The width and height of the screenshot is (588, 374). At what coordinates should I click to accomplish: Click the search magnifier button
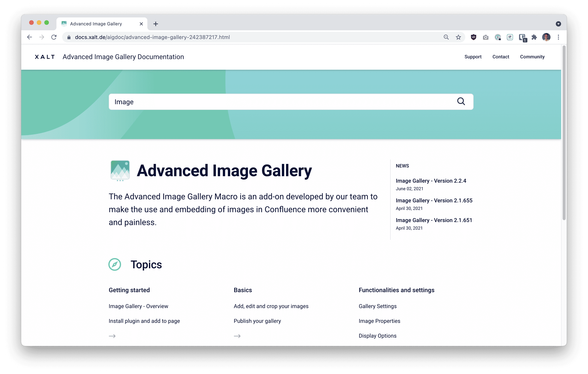pos(461,101)
